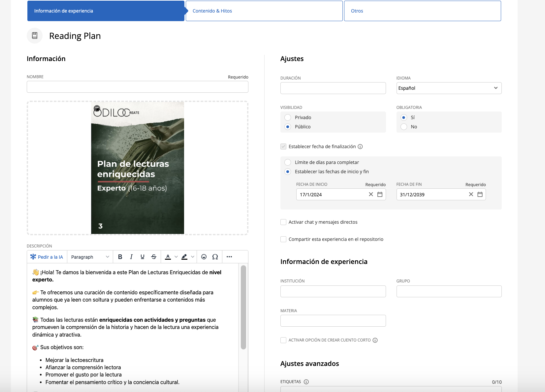Image resolution: width=545 pixels, height=392 pixels.
Task: Open the font color dropdown arrow
Action: coord(176,257)
